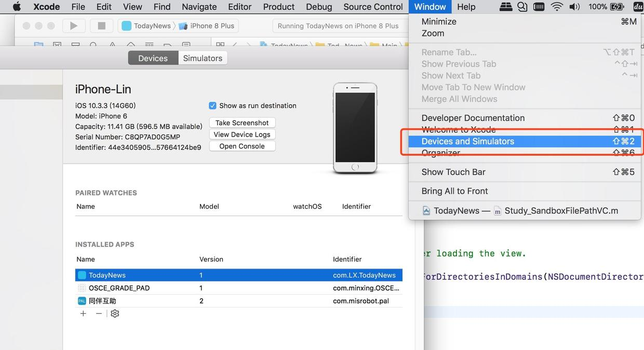Click the volume icon in menu bar
This screenshot has height=350, width=644.
(x=574, y=7)
